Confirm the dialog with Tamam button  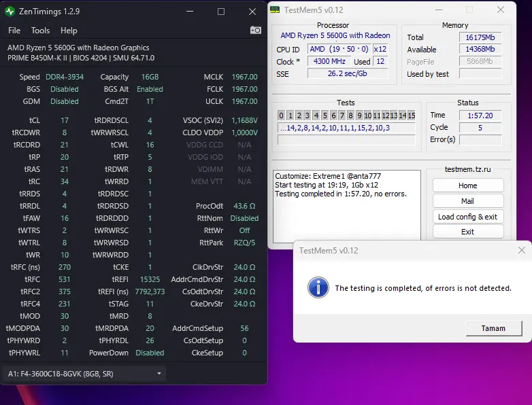[494, 328]
